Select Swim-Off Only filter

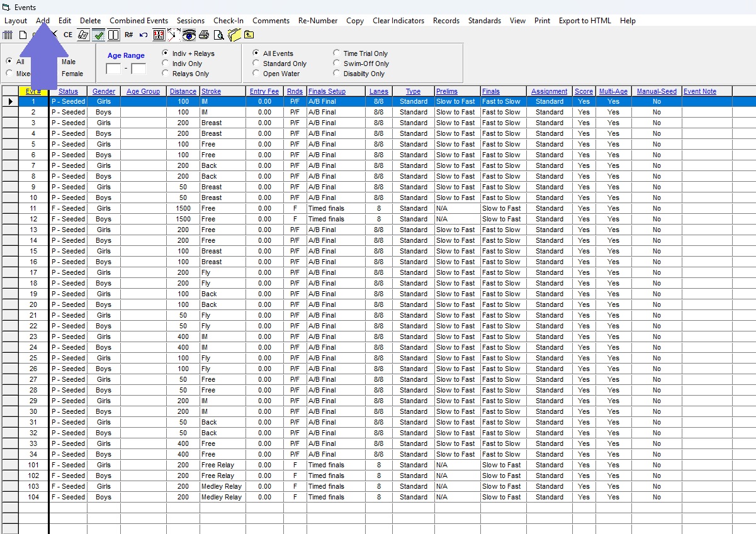(337, 64)
